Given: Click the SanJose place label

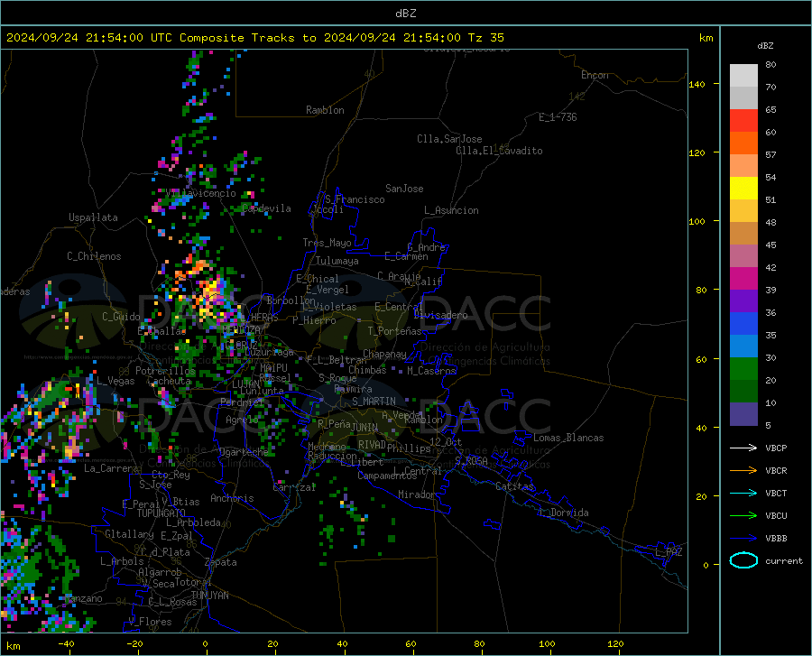Looking at the screenshot, I should [x=404, y=189].
